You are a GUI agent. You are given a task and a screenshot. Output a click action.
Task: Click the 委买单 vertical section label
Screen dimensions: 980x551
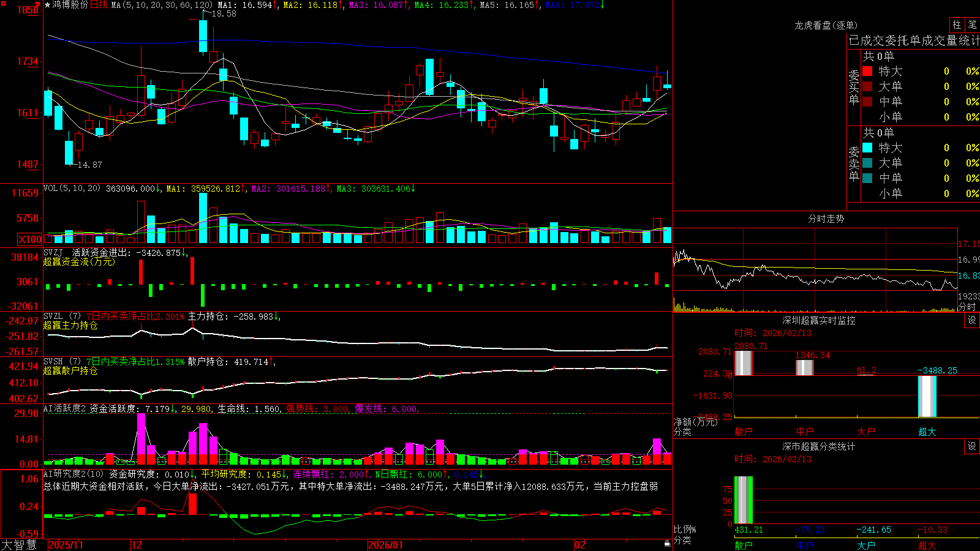coord(854,88)
